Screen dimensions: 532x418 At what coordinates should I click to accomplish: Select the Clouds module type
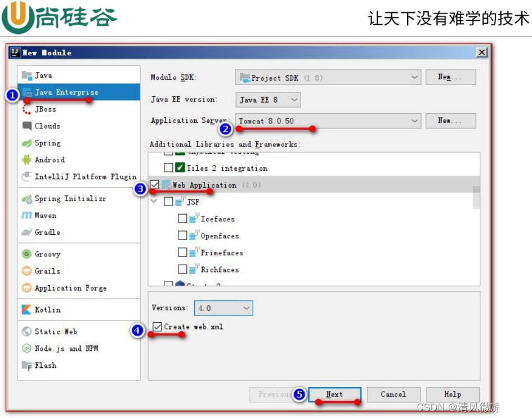point(79,126)
